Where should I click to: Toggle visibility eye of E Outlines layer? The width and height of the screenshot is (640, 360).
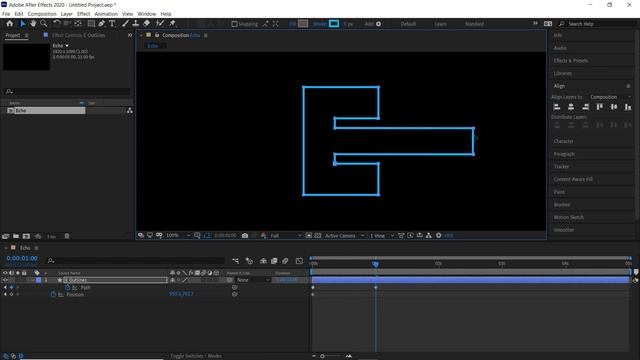pos(5,280)
